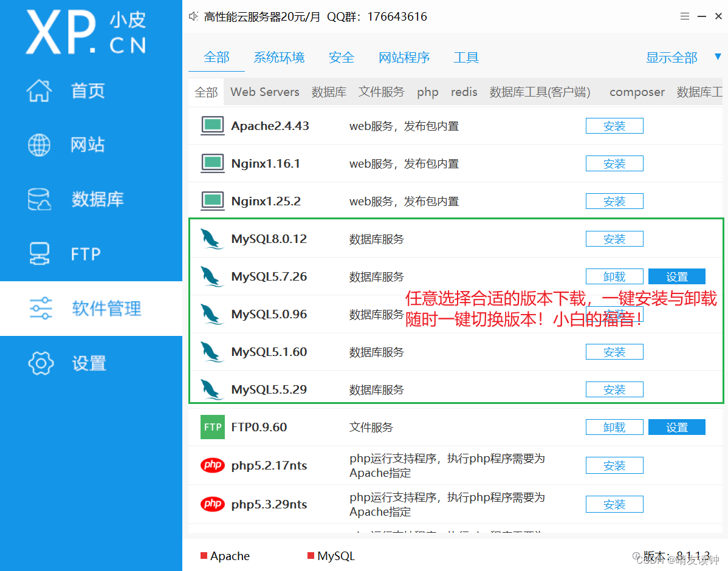
Task: Click the MySQL5.7.26 name text
Action: pyautogui.click(x=269, y=276)
